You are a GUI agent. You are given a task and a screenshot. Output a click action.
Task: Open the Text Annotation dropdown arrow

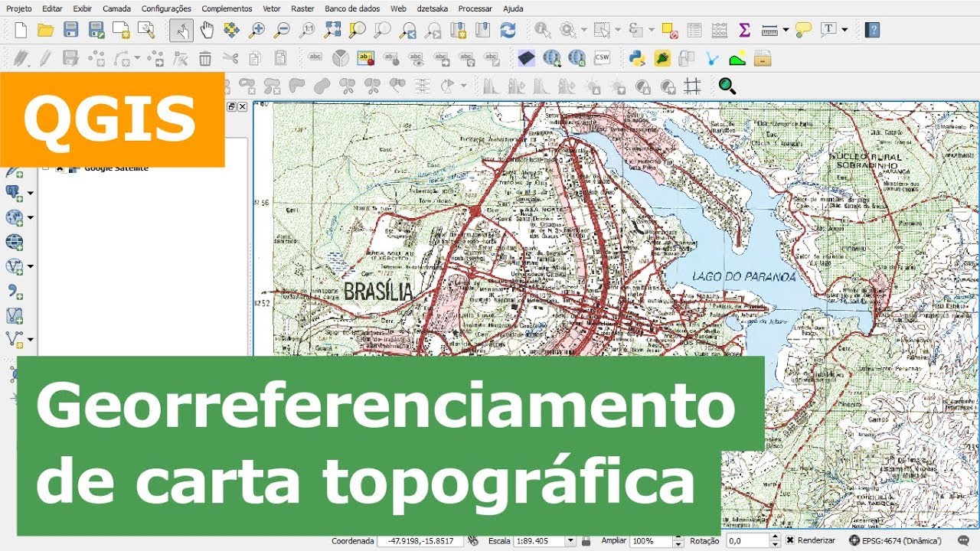click(x=844, y=30)
